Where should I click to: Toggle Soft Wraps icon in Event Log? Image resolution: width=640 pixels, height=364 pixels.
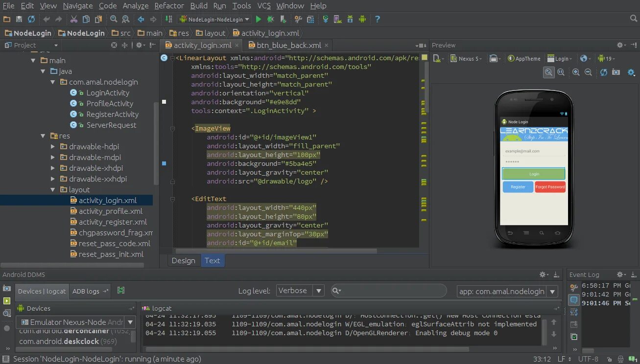tap(574, 313)
